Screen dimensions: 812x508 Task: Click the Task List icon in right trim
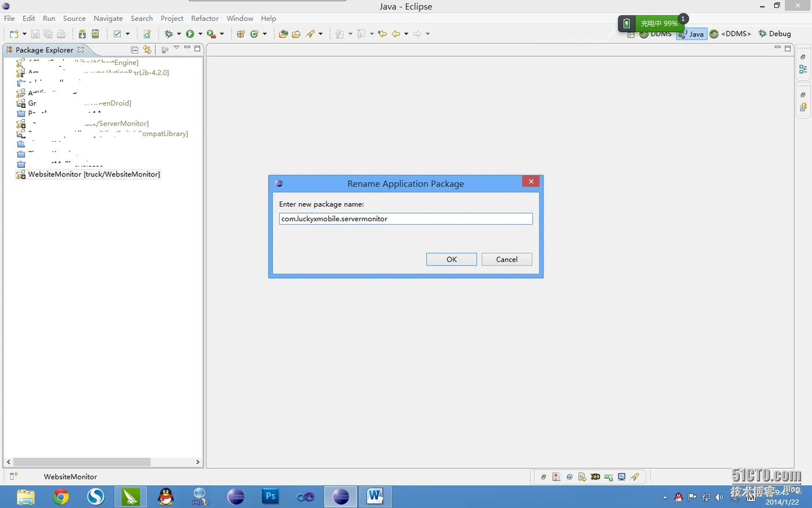803,107
